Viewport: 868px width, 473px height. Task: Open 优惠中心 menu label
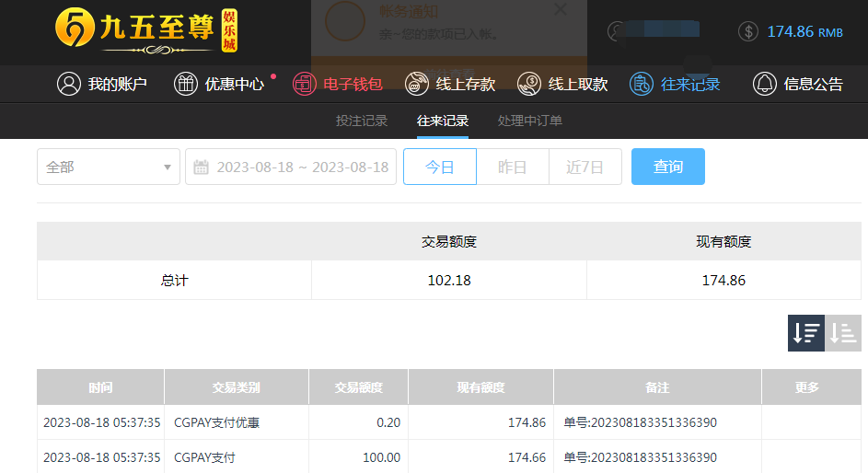235,84
